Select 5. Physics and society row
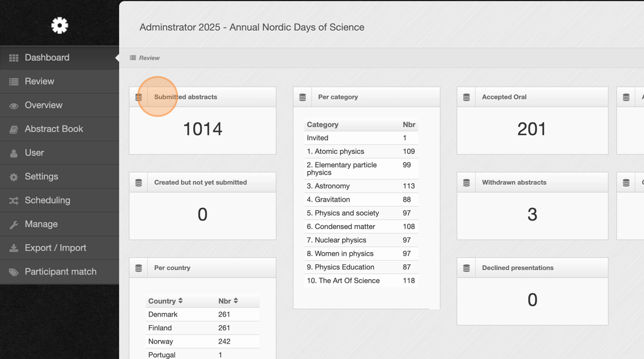The width and height of the screenshot is (644, 359). [x=361, y=213]
